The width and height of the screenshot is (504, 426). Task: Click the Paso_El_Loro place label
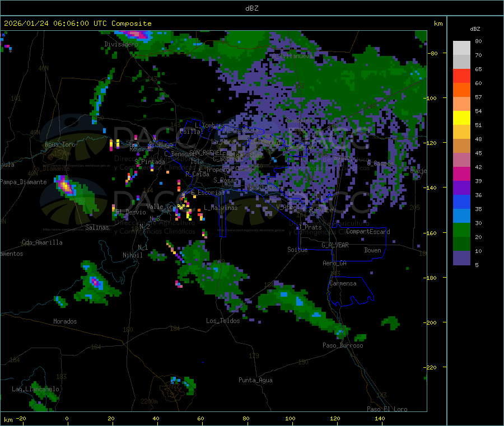(x=387, y=409)
